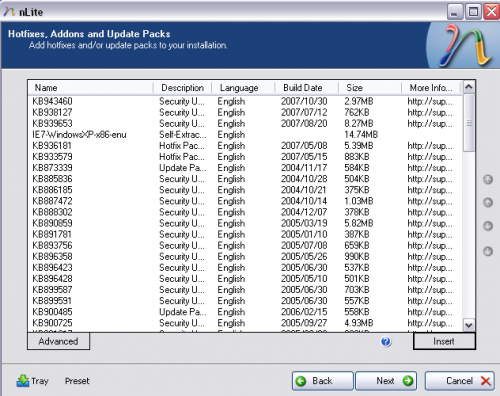Sort list by Name column header
Image resolution: width=500 pixels, height=396 pixels.
pos(90,88)
